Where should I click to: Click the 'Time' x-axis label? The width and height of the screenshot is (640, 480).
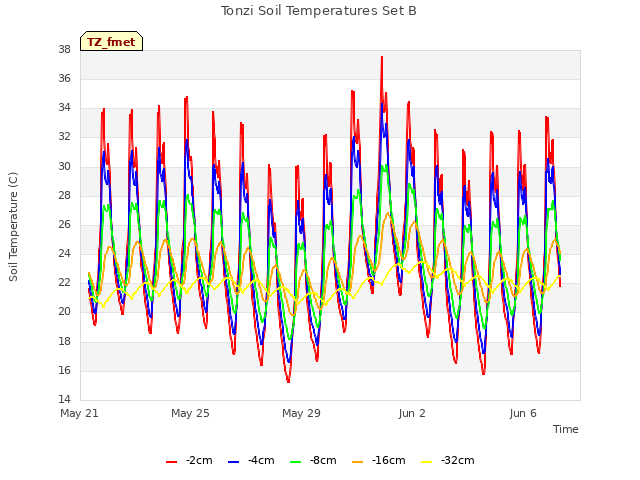tap(566, 429)
